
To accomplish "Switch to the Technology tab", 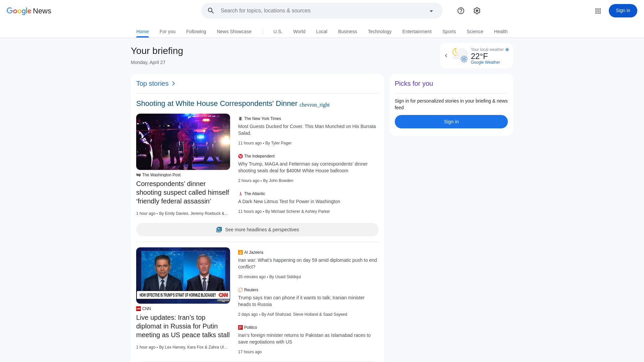I will (x=379, y=32).
